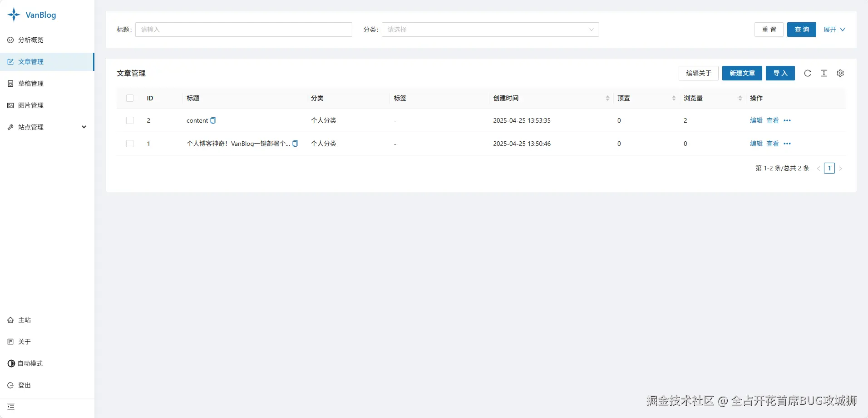Click date 2025-04-25 13:50:46
868x418 pixels.
pyautogui.click(x=522, y=144)
